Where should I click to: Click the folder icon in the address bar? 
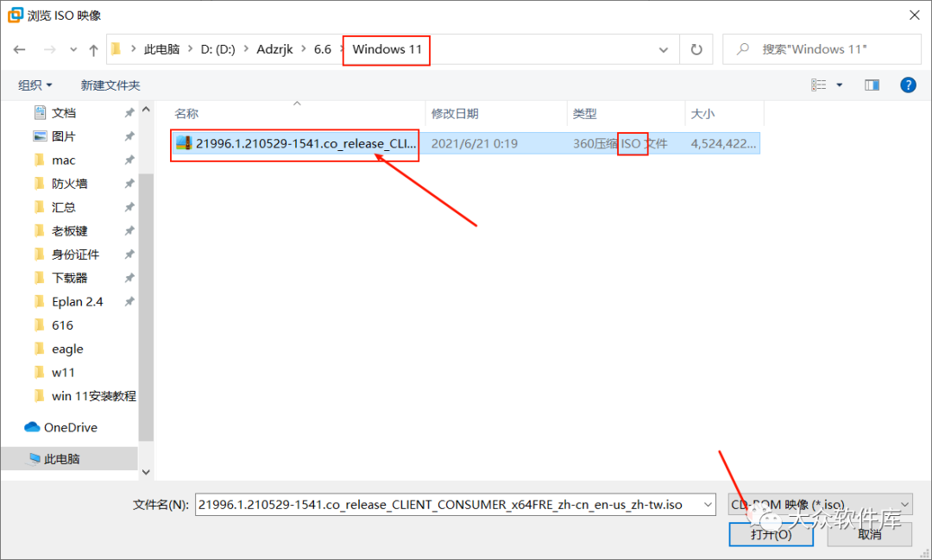[x=116, y=49]
